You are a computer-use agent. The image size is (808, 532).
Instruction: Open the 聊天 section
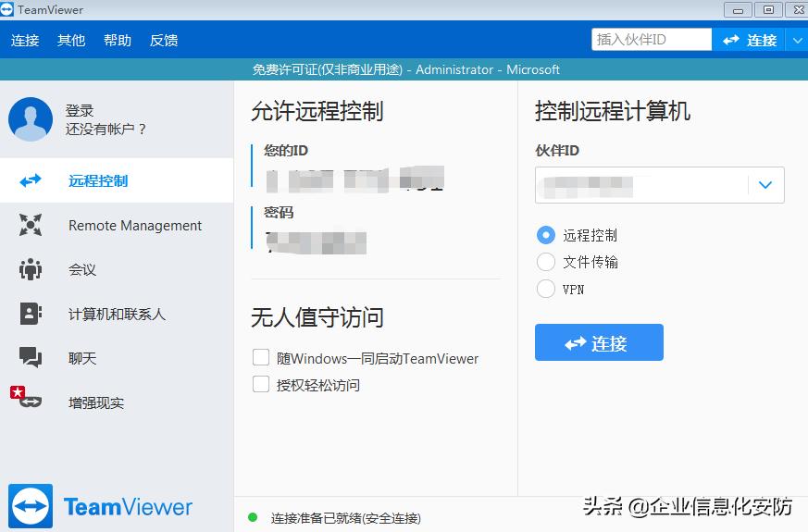click(x=117, y=358)
